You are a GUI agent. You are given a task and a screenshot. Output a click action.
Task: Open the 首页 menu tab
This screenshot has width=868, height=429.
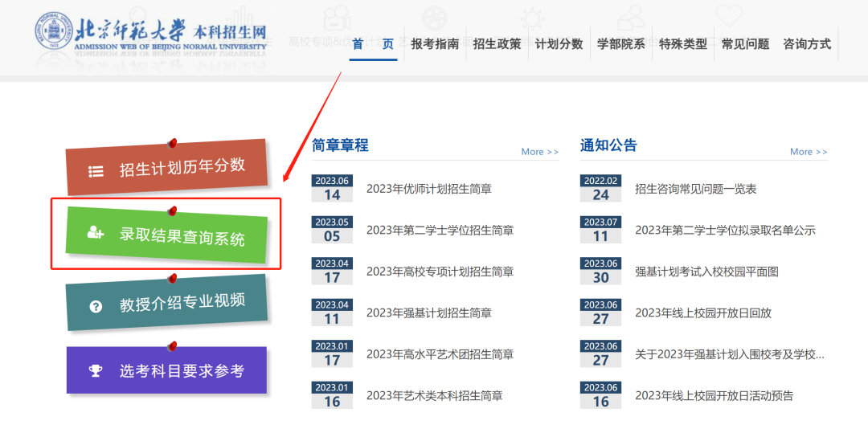pos(373,43)
